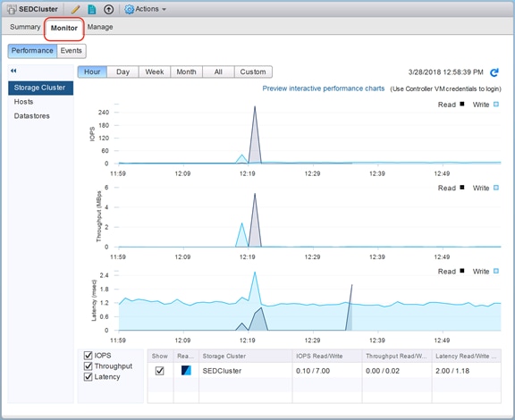Click the SEDCluster name in table
This screenshot has height=420, width=515.
point(222,371)
